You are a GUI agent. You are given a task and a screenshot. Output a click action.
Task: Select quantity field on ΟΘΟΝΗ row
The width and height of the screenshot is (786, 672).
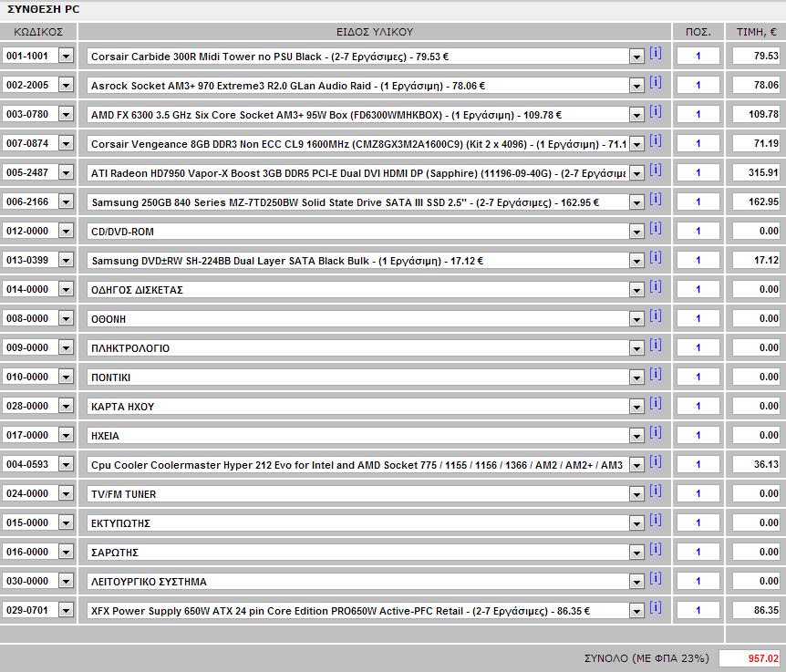(x=698, y=319)
